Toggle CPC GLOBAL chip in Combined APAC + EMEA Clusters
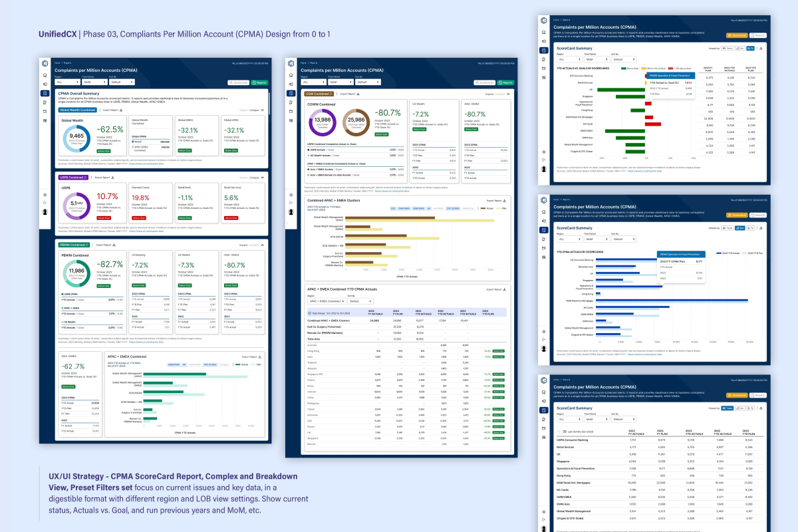This screenshot has width=798, height=532. pos(453,208)
